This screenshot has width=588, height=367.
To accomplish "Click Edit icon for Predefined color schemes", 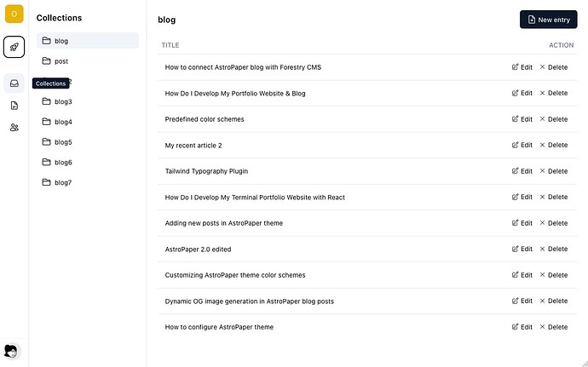I will [516, 119].
